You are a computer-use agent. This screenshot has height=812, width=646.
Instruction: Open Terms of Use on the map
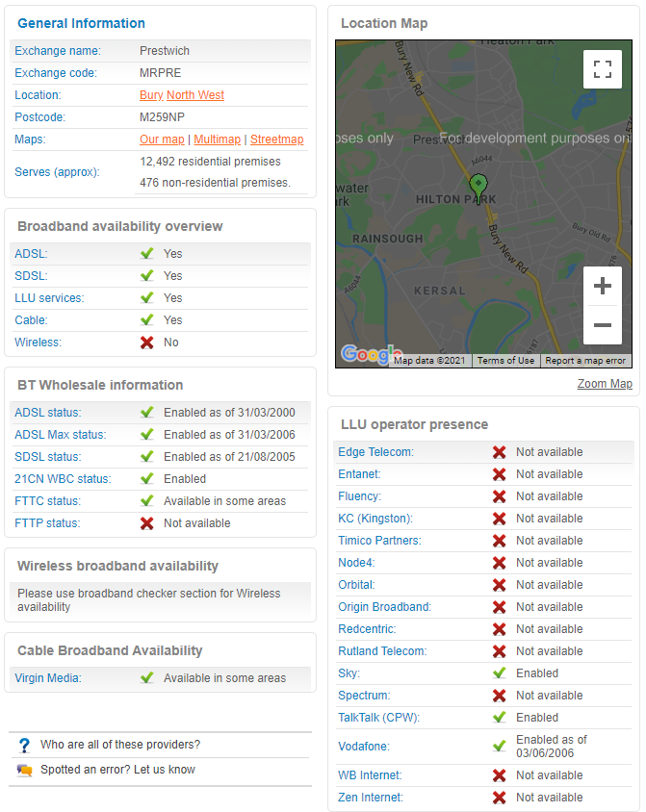point(505,361)
